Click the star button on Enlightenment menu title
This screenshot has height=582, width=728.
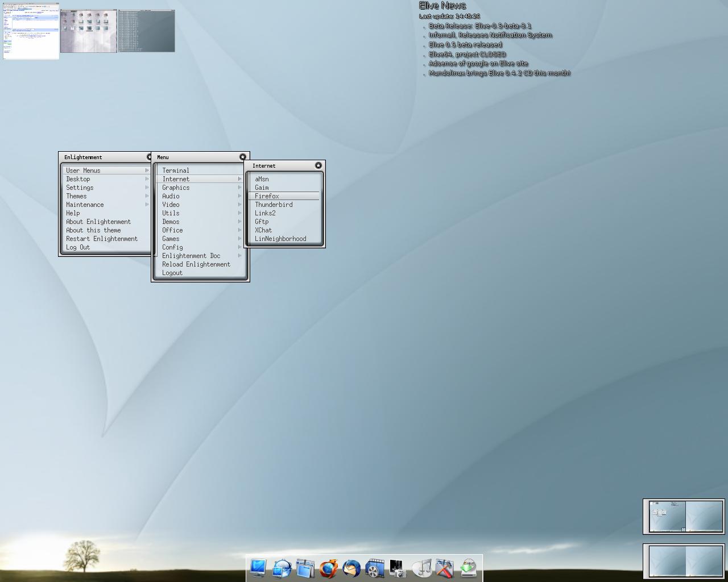[x=150, y=157]
